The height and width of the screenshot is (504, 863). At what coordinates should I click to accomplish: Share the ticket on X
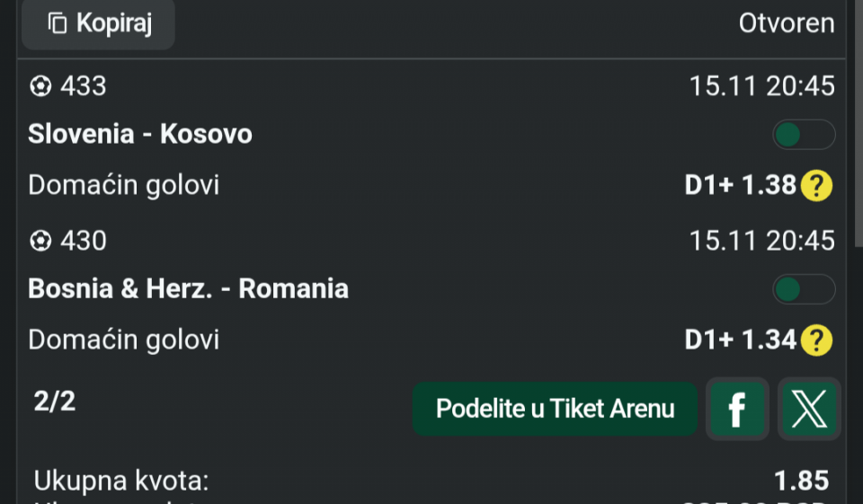(x=809, y=409)
